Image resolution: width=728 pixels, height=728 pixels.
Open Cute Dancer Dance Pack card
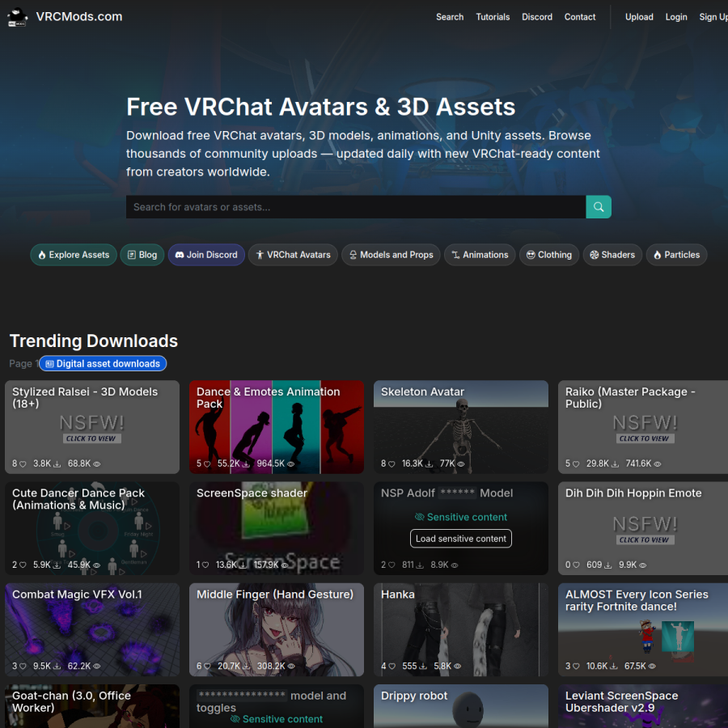click(x=92, y=528)
